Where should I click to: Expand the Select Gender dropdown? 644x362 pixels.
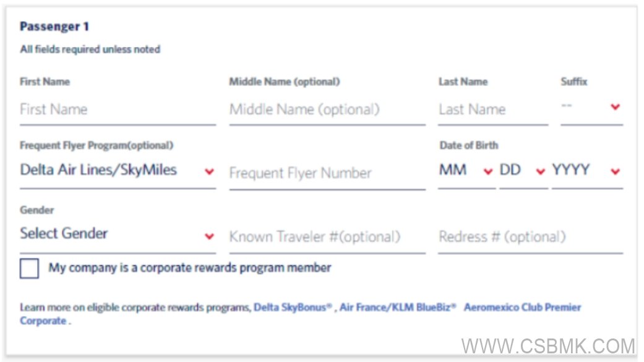click(118, 234)
